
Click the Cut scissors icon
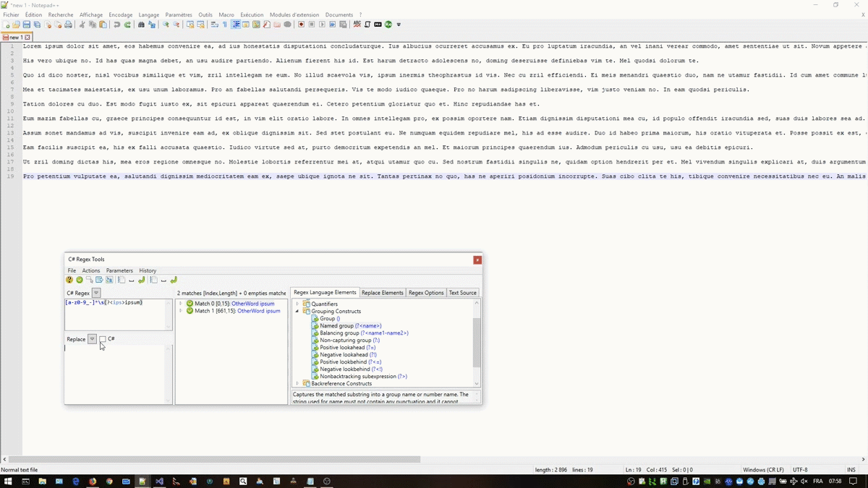(82, 25)
